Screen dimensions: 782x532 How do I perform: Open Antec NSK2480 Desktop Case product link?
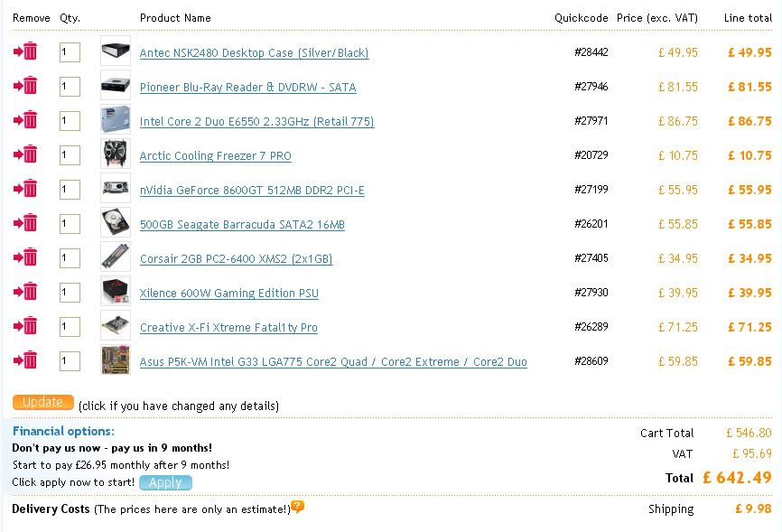click(255, 53)
